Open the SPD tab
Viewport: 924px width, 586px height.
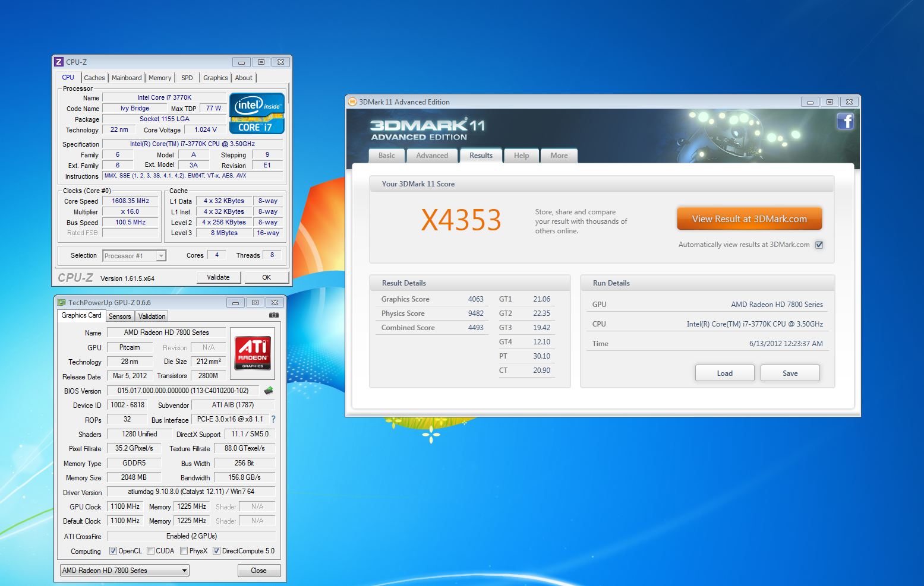pos(187,78)
